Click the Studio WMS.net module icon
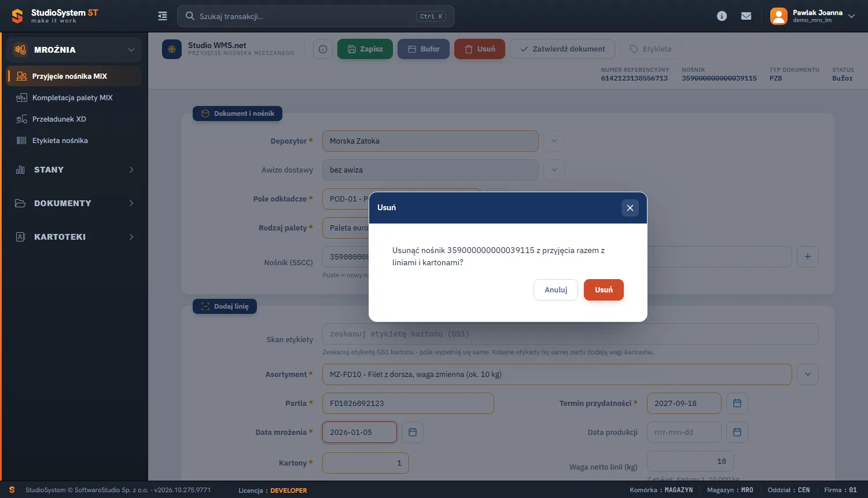868x498 pixels. click(172, 49)
